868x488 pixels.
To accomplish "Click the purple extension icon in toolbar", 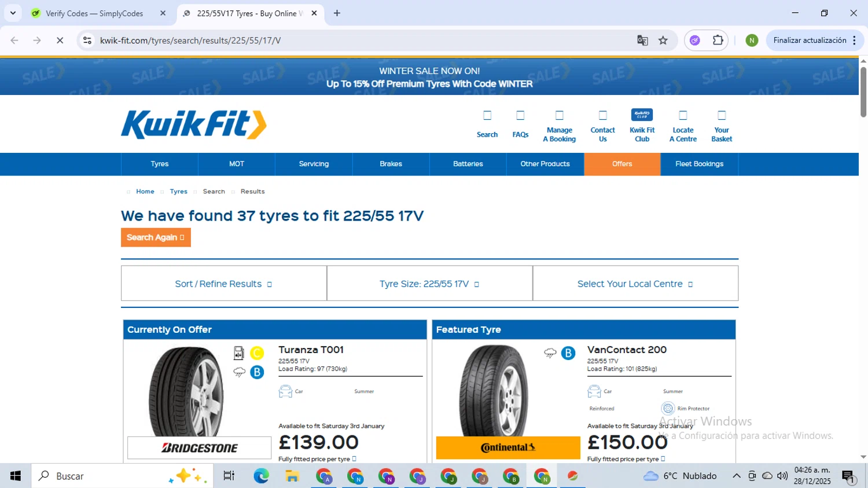I will (695, 41).
